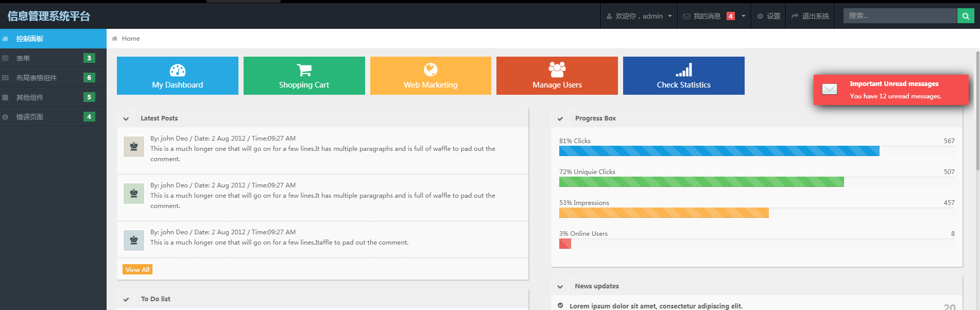Click the gear icon for 设置

pos(760,16)
